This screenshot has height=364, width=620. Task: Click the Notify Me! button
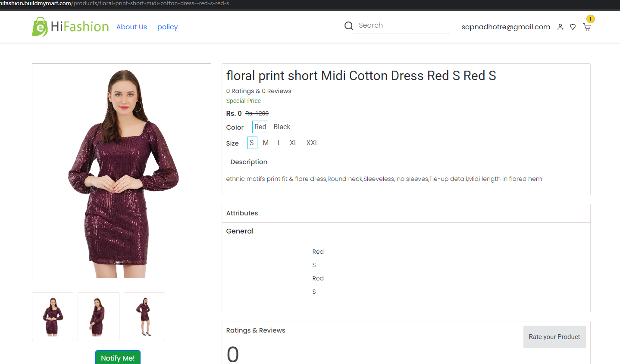click(x=118, y=358)
